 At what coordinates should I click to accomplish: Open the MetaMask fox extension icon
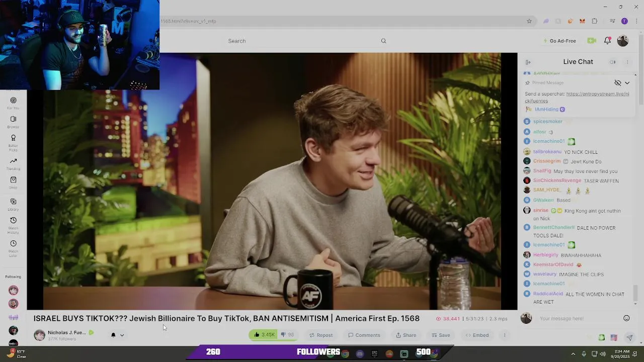click(x=582, y=21)
